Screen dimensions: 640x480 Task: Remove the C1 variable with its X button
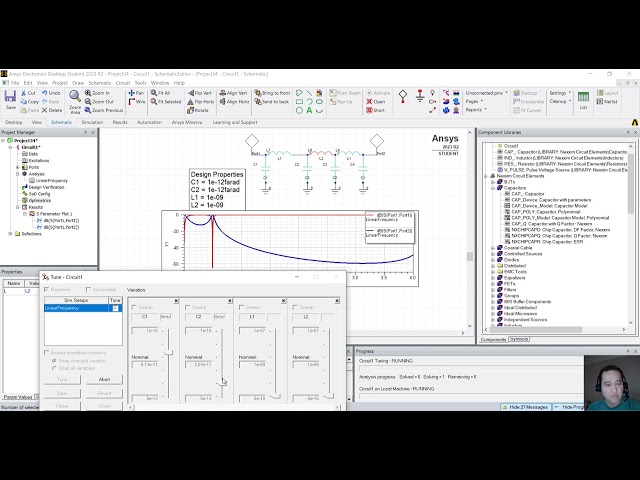tap(176, 301)
